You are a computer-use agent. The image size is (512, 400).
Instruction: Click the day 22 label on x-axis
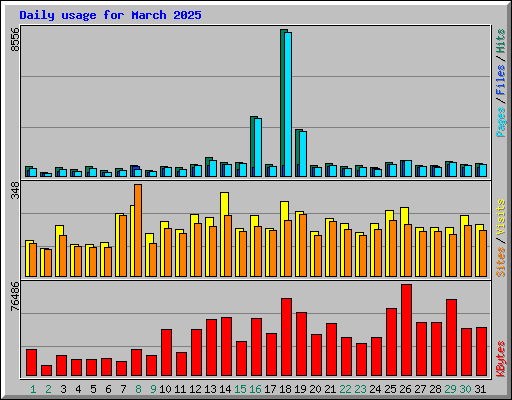tap(345, 389)
